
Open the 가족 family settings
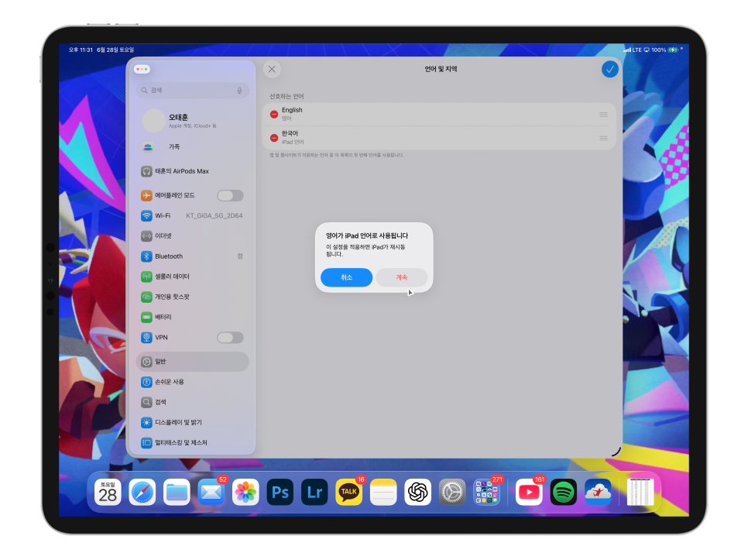(x=193, y=147)
